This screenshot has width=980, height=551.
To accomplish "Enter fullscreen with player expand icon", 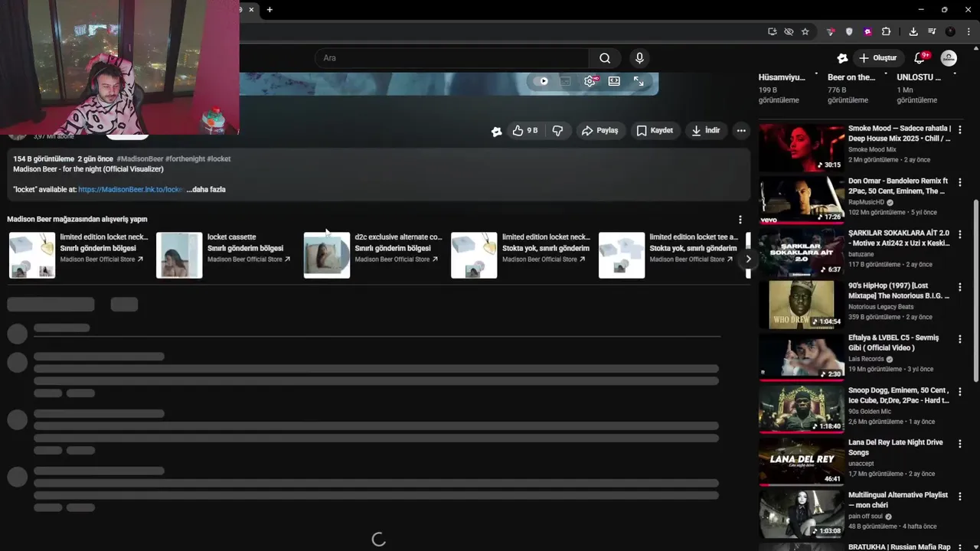I will pyautogui.click(x=639, y=81).
